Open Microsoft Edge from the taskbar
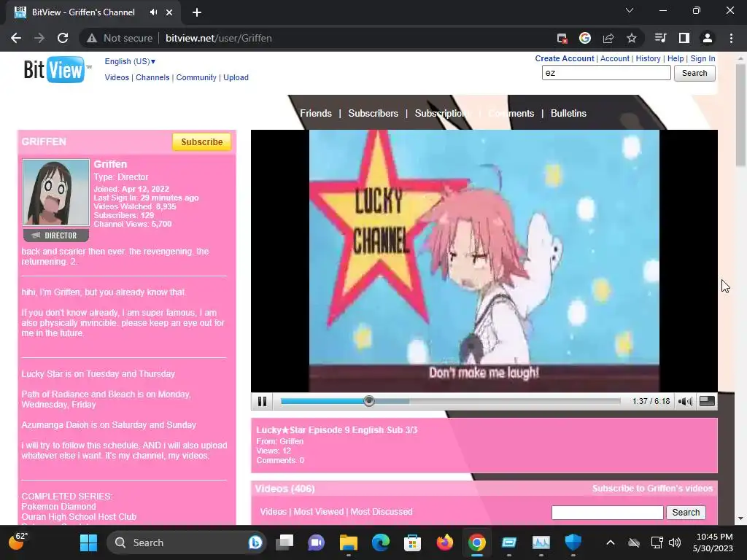The width and height of the screenshot is (747, 560). click(x=380, y=542)
